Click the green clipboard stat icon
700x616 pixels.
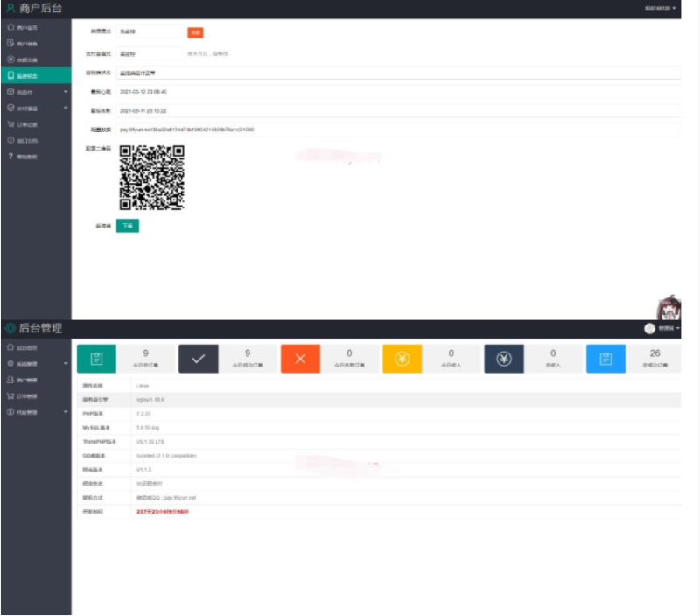point(96,359)
